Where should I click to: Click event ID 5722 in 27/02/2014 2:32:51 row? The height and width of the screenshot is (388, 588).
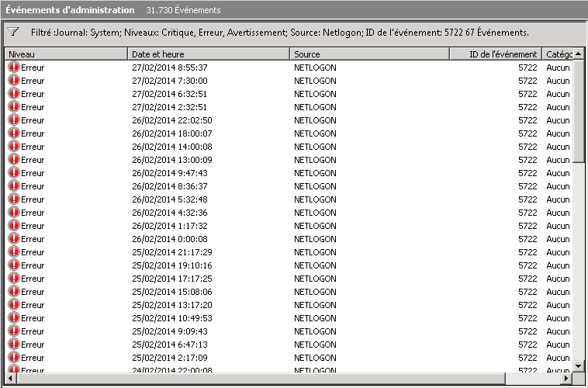(x=527, y=107)
